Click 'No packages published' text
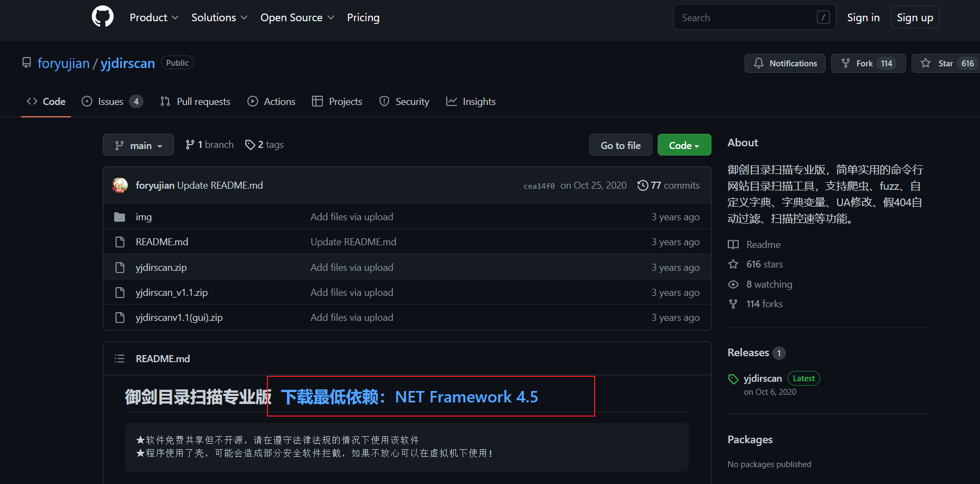 click(x=770, y=464)
